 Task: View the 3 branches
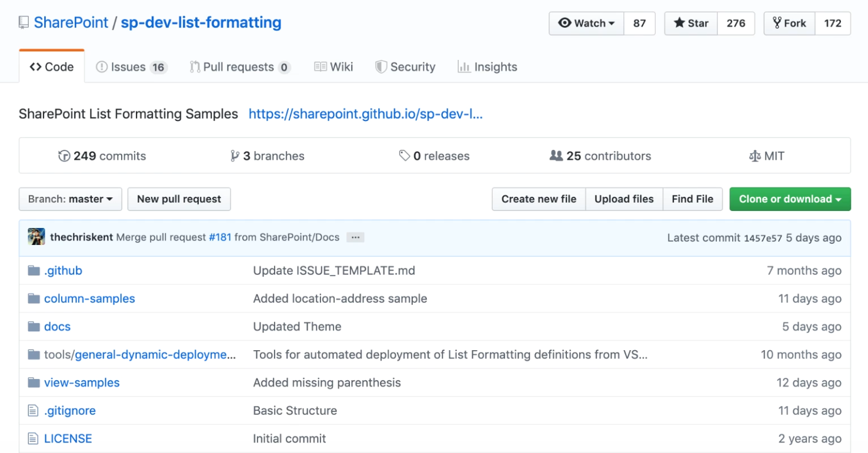(268, 156)
